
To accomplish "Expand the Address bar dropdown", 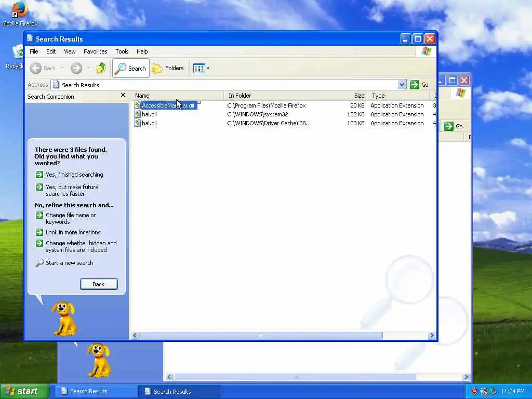I will 402,85.
